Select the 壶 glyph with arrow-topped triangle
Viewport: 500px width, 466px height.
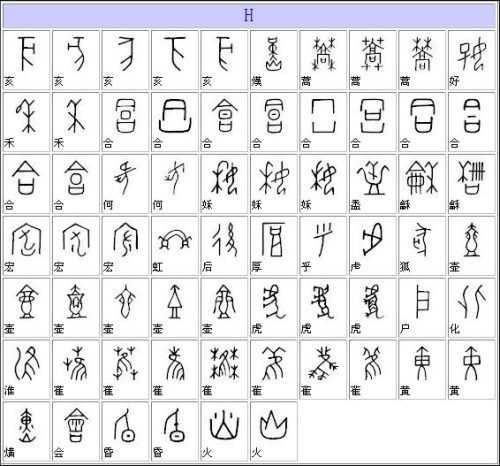(x=175, y=302)
